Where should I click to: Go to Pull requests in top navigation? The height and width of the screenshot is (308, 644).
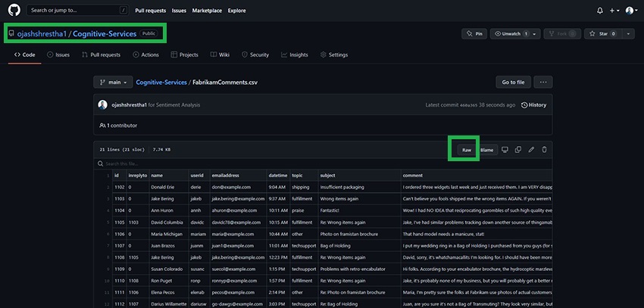pos(152,11)
